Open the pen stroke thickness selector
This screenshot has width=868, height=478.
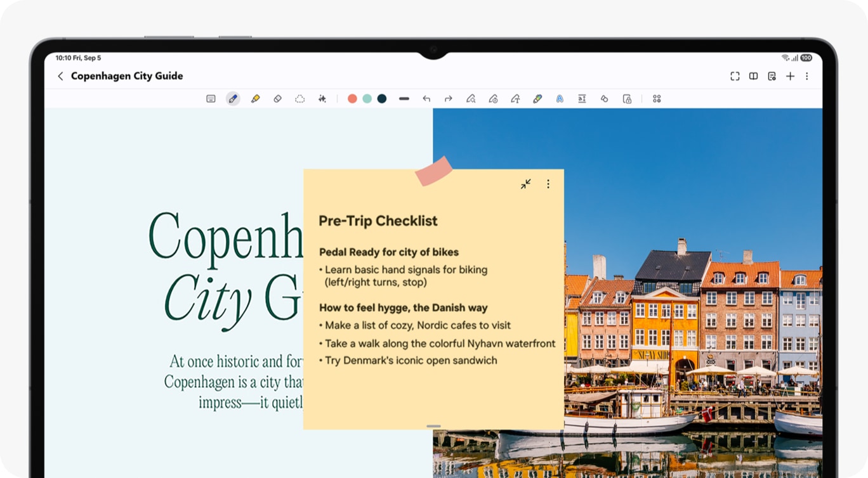click(404, 99)
